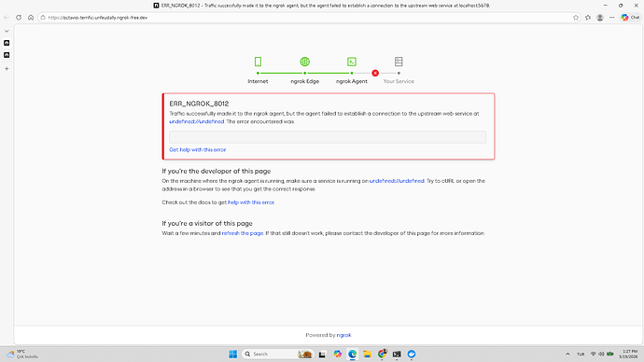Viewport: 644px width, 362px height.
Task: Switch to the inactive ngrok vertical tab
Action: [x=7, y=55]
